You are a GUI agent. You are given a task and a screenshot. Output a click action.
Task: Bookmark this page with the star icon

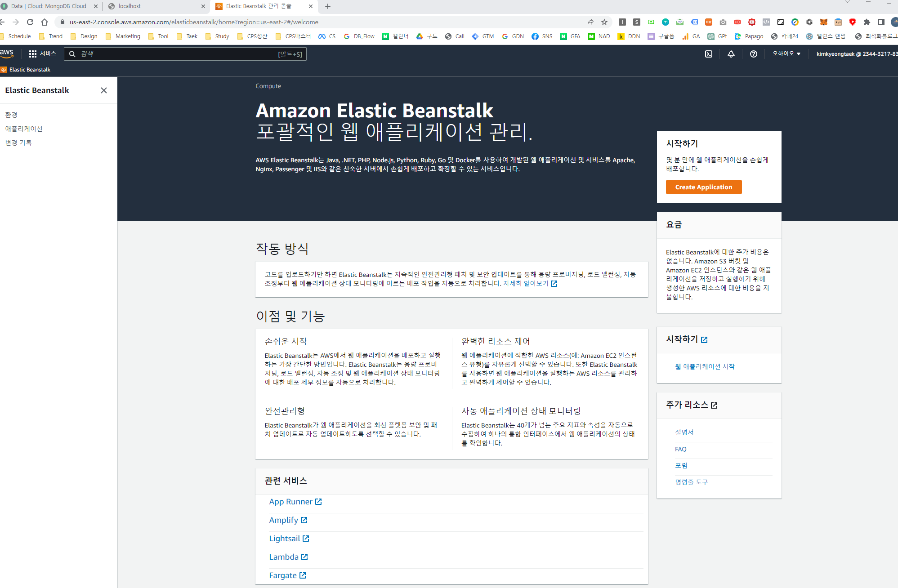604,22
